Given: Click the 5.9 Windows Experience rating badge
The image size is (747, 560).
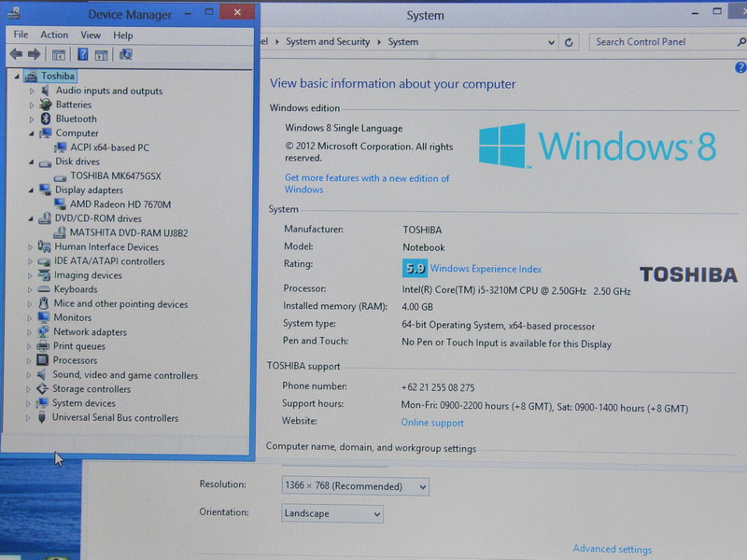Looking at the screenshot, I should [x=415, y=268].
